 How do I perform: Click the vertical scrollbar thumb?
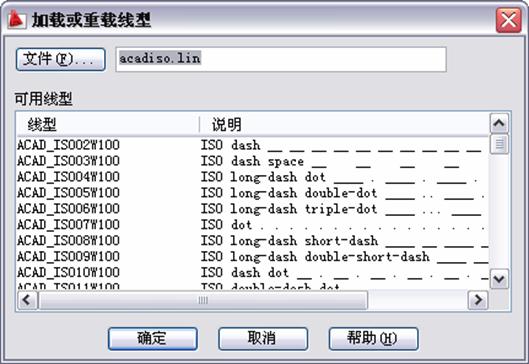tap(499, 144)
